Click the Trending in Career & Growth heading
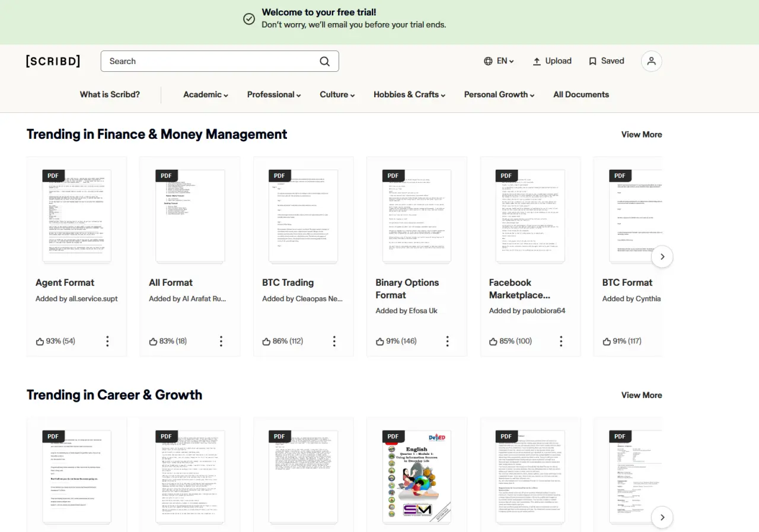This screenshot has height=532, width=759. [x=114, y=395]
